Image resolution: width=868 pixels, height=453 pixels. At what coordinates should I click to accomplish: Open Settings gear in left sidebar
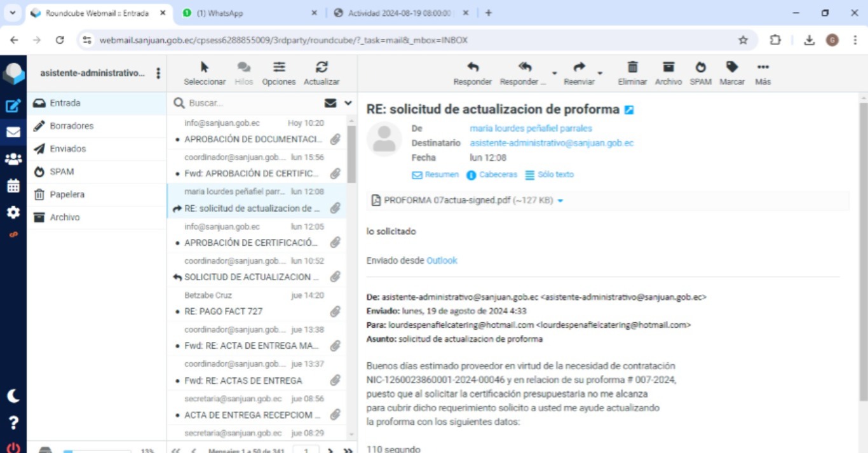pyautogui.click(x=13, y=212)
